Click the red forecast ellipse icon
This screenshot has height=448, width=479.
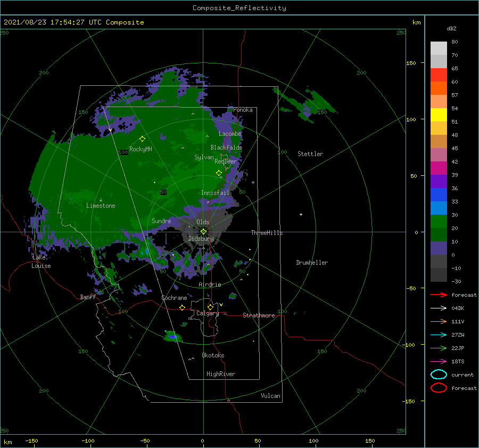pyautogui.click(x=439, y=388)
